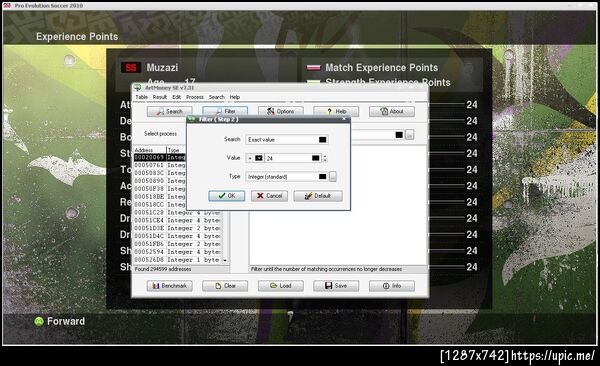Click the Clear button with blank page icon

(225, 286)
